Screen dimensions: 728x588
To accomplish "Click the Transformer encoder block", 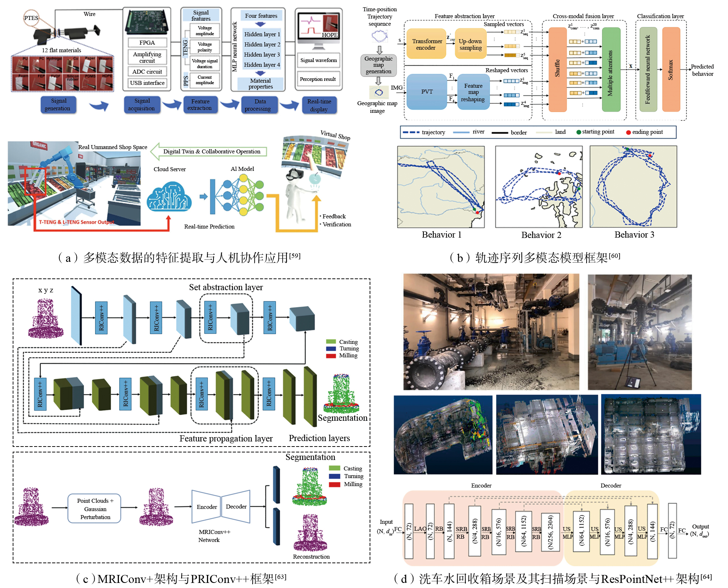I will click(x=426, y=44).
